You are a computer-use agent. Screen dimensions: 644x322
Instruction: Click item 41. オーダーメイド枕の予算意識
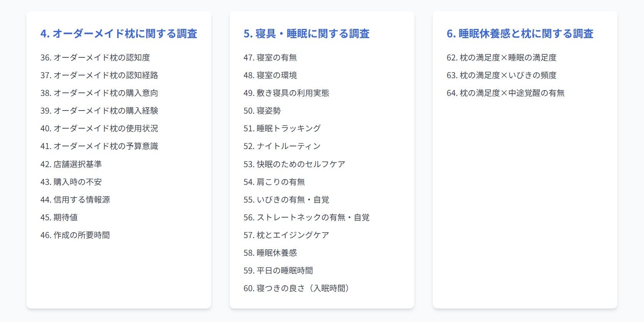click(x=99, y=146)
